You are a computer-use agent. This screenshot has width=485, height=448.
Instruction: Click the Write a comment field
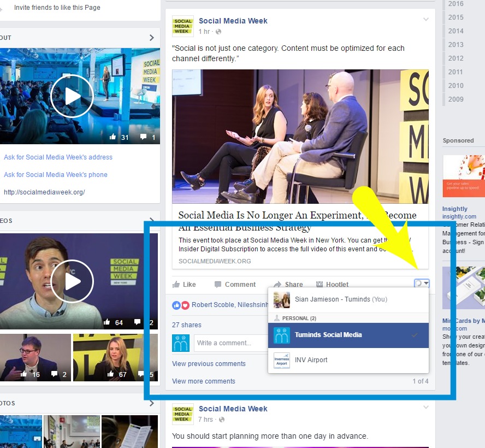point(232,343)
